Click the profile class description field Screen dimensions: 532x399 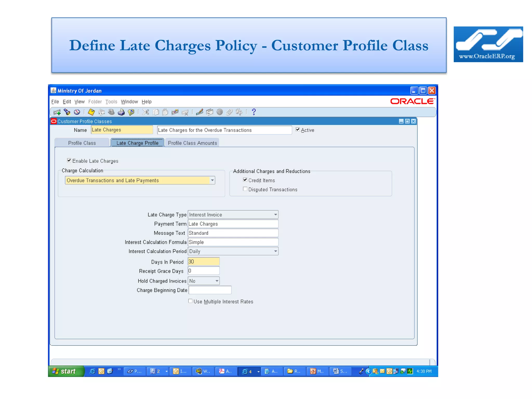pyautogui.click(x=224, y=130)
